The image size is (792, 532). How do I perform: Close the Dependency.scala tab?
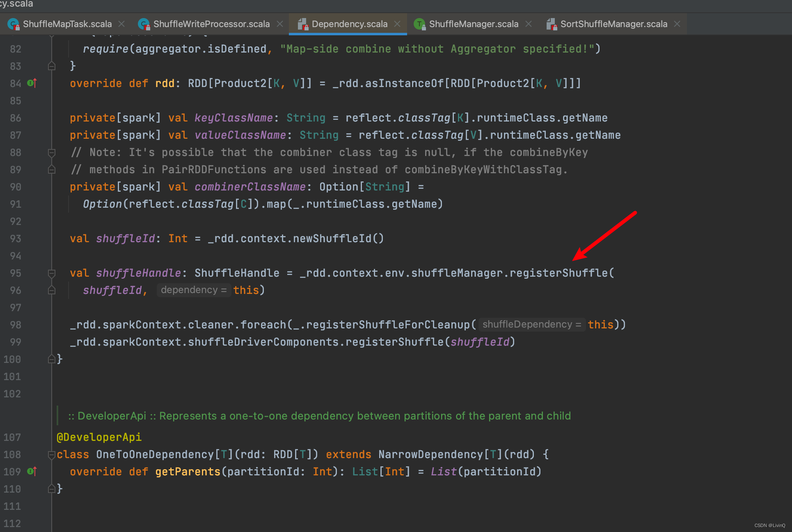[397, 24]
